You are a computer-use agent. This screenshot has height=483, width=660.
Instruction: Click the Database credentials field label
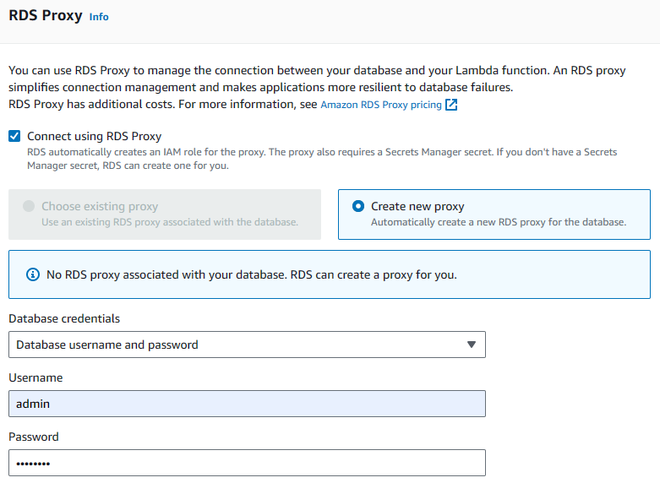click(x=64, y=318)
